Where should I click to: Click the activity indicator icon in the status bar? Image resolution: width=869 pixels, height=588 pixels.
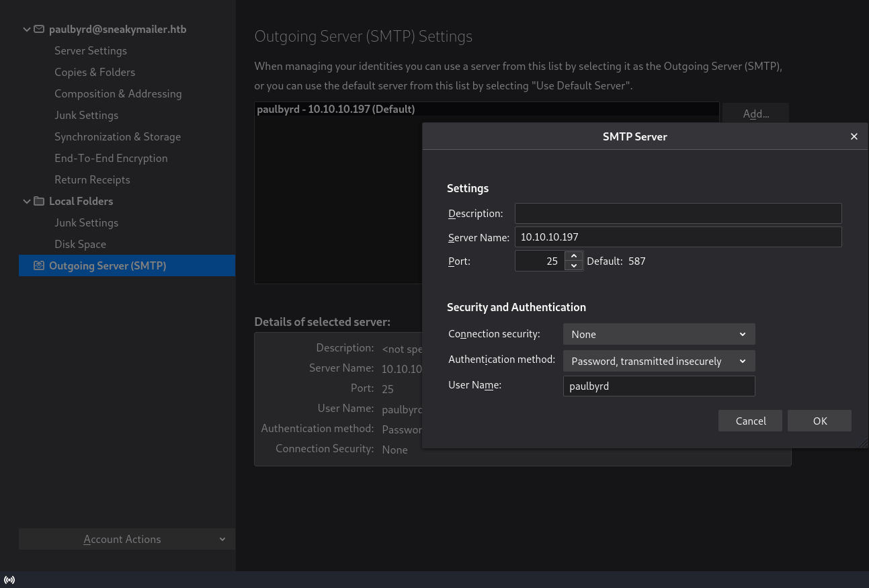coord(9,580)
